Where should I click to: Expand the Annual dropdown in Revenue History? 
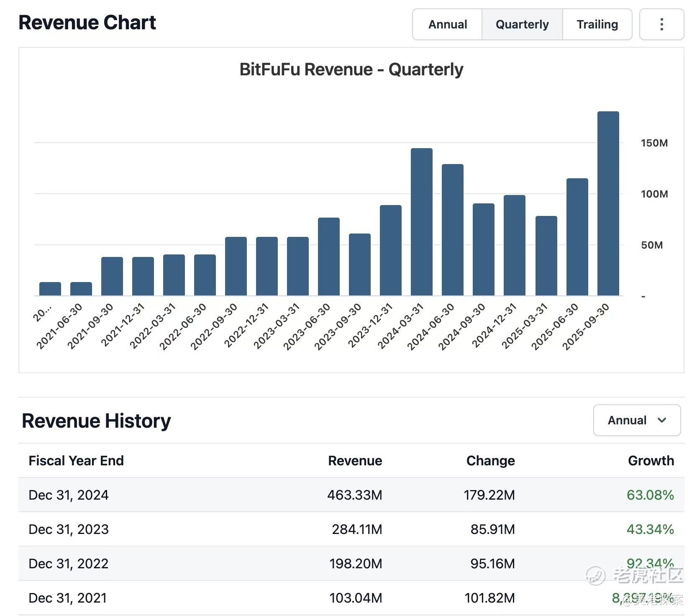coord(637,420)
